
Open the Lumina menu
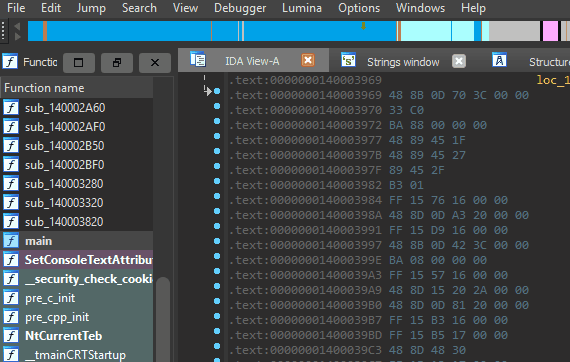pos(302,8)
